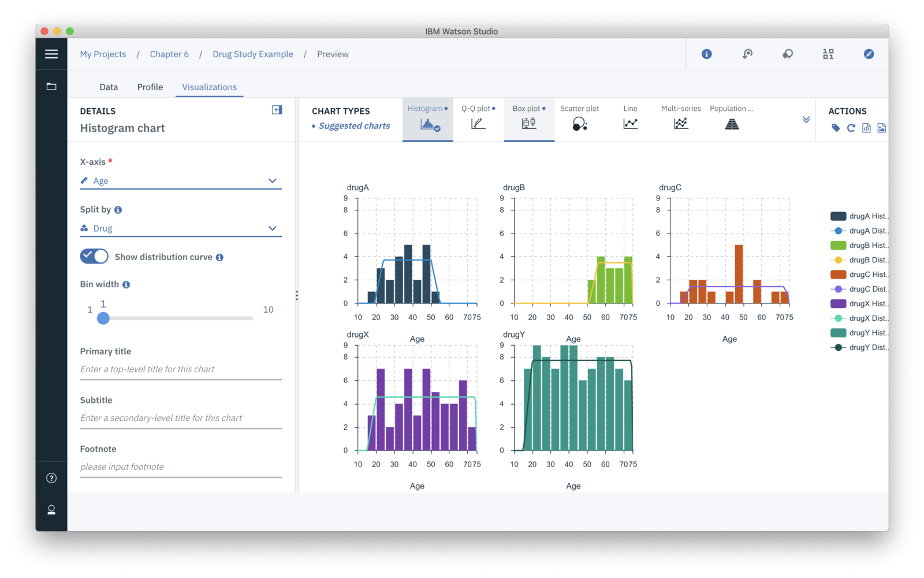Switch to the Data tab
Viewport: 924px width, 578px height.
click(x=108, y=87)
